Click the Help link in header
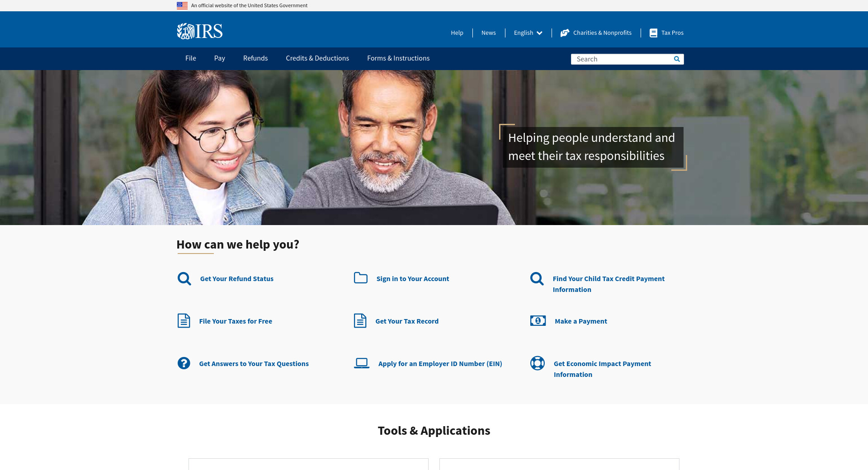This screenshot has height=470, width=868. [x=457, y=33]
